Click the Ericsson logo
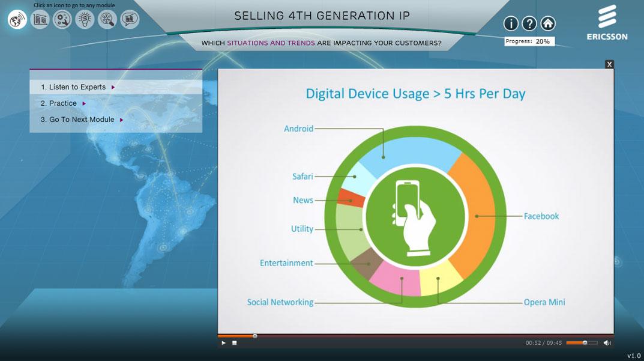The width and height of the screenshot is (644, 361). [607, 23]
